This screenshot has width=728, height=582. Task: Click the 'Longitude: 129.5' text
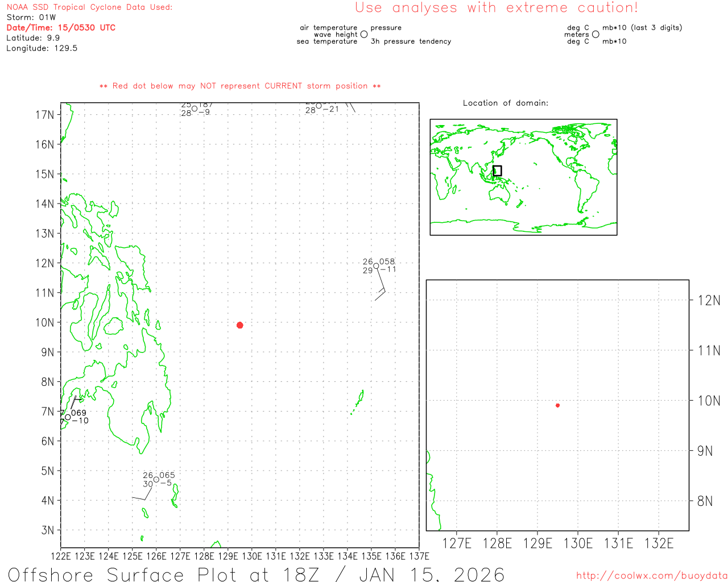tap(42, 48)
